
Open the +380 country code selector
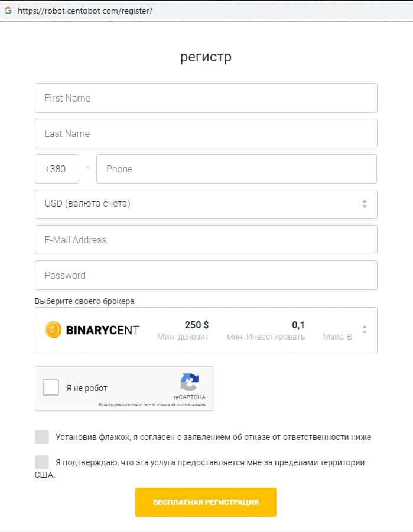click(57, 169)
